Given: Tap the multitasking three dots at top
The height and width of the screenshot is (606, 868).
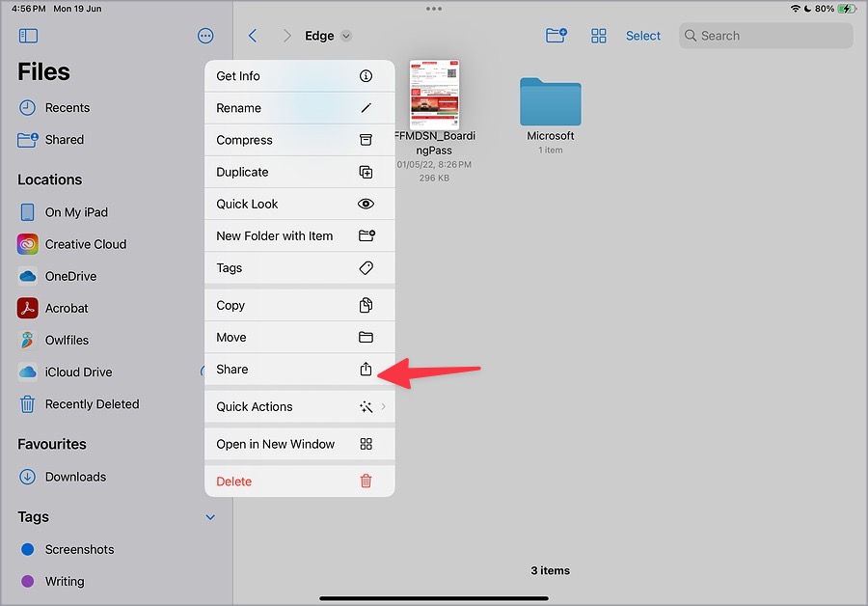Looking at the screenshot, I should 434,9.
